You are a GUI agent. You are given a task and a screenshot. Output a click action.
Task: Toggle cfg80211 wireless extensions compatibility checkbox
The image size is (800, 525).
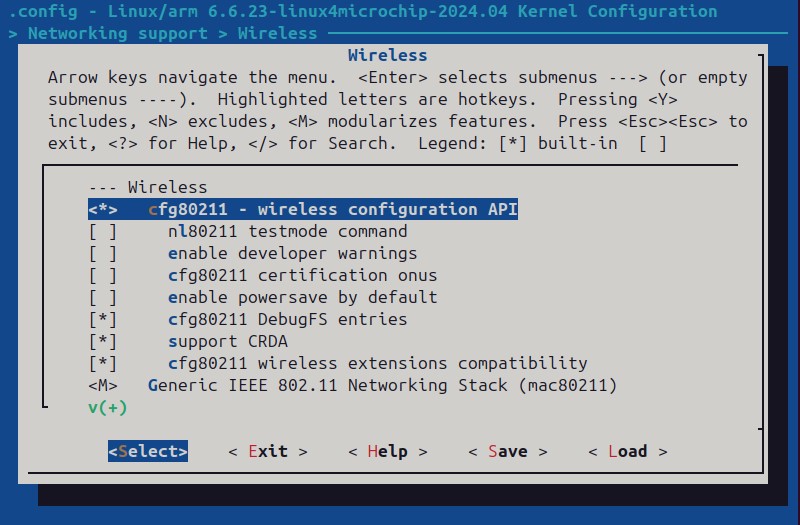[103, 363]
